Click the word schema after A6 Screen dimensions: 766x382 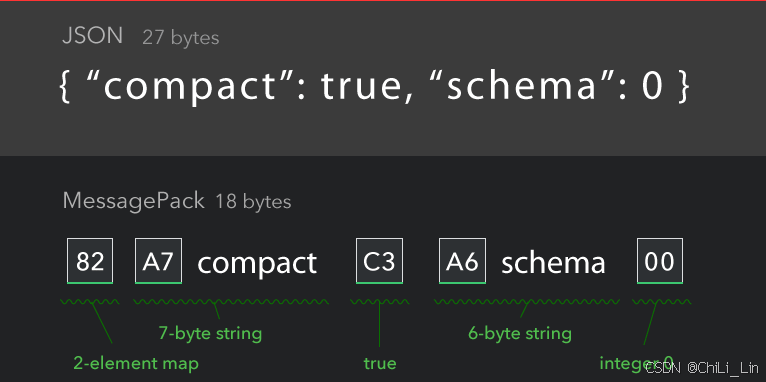click(x=553, y=263)
